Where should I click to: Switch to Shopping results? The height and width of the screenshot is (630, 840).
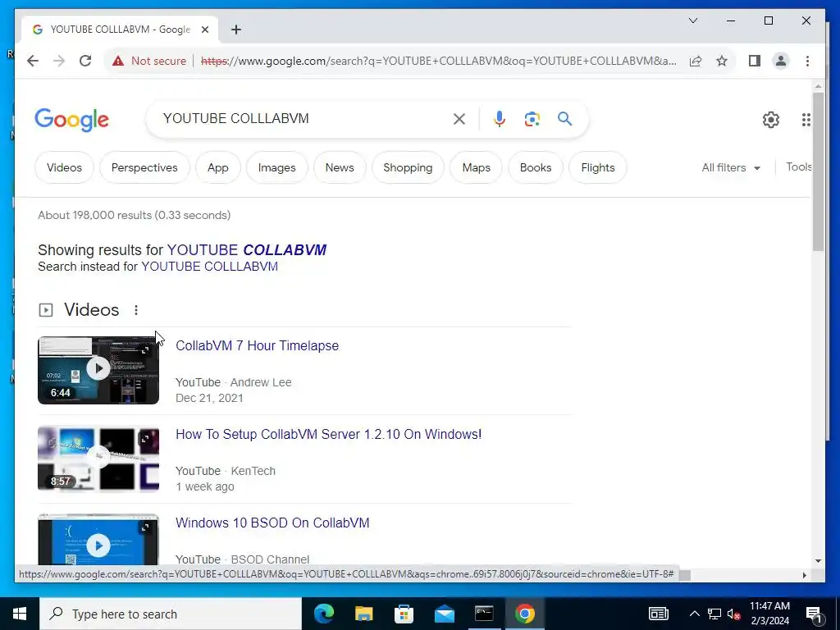point(408,167)
